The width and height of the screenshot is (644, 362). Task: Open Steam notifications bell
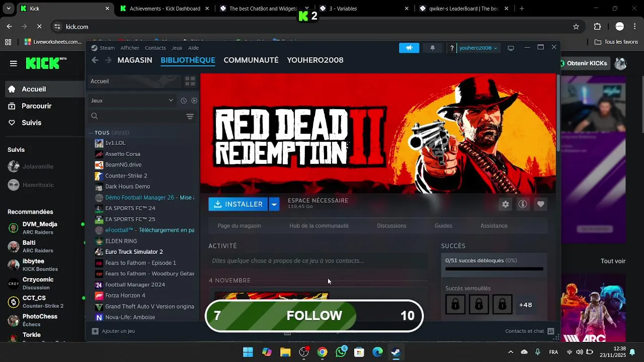click(432, 48)
